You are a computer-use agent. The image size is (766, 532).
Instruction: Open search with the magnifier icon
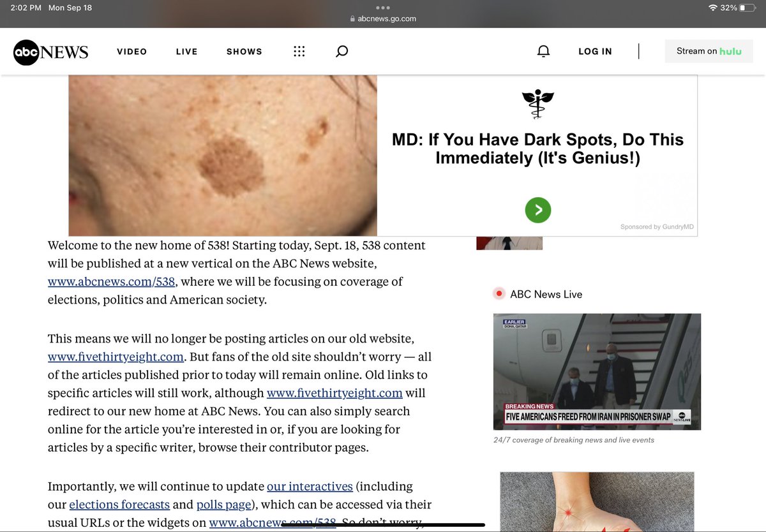click(342, 52)
